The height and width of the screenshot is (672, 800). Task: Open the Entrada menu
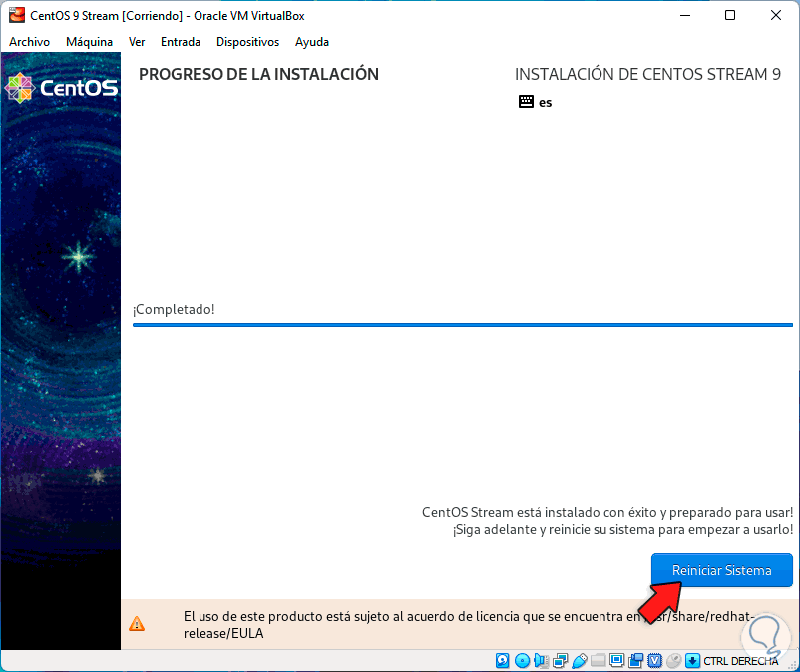[x=181, y=42]
